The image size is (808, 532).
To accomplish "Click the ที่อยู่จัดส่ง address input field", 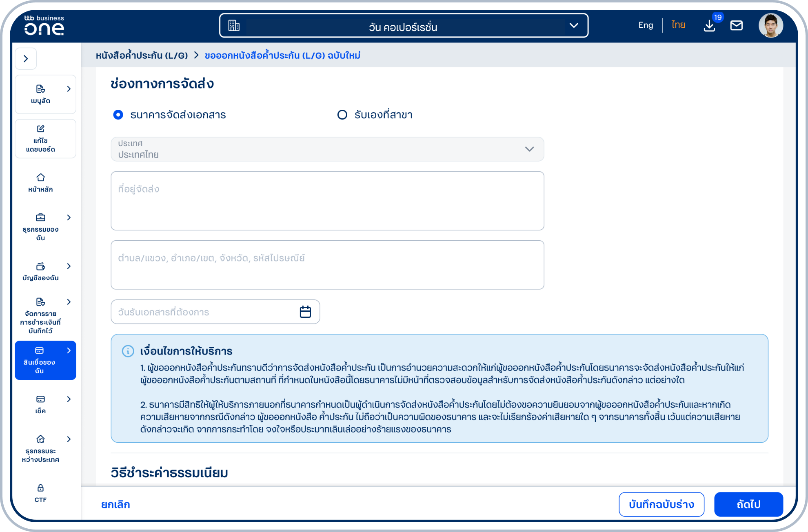I will pyautogui.click(x=327, y=201).
